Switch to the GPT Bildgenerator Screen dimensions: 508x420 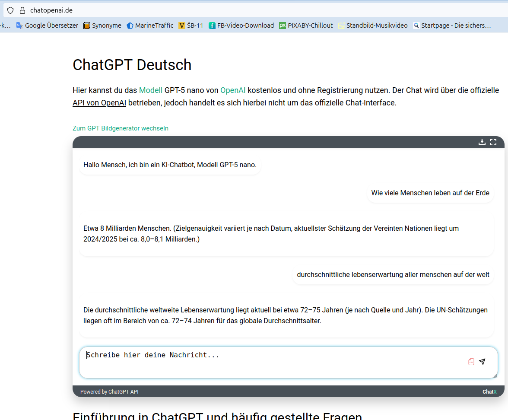click(121, 128)
